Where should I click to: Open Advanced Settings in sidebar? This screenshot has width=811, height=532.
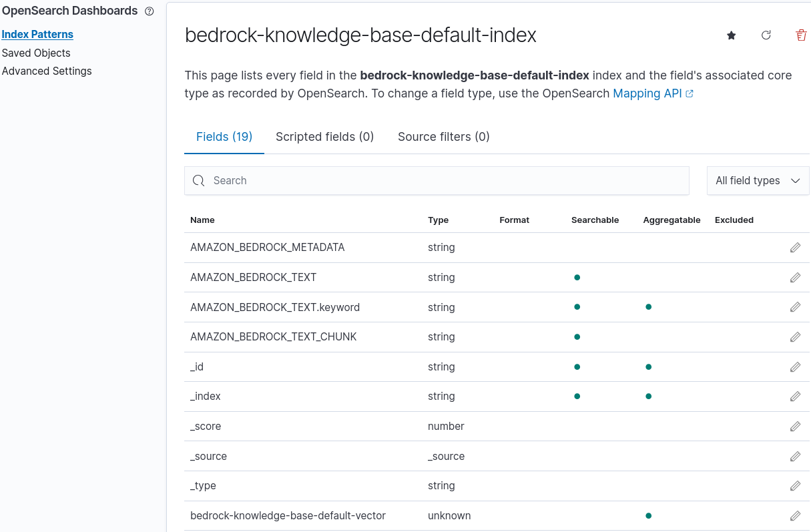click(47, 71)
